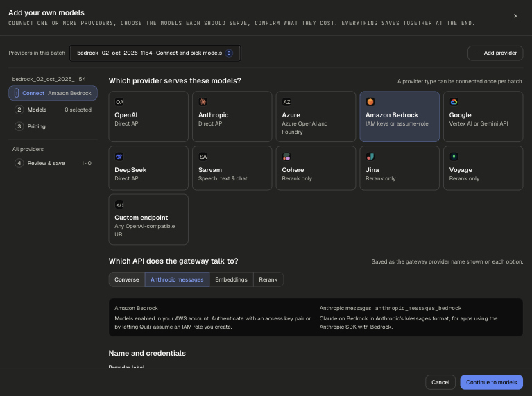Click the '0 selected' models count

(x=78, y=110)
